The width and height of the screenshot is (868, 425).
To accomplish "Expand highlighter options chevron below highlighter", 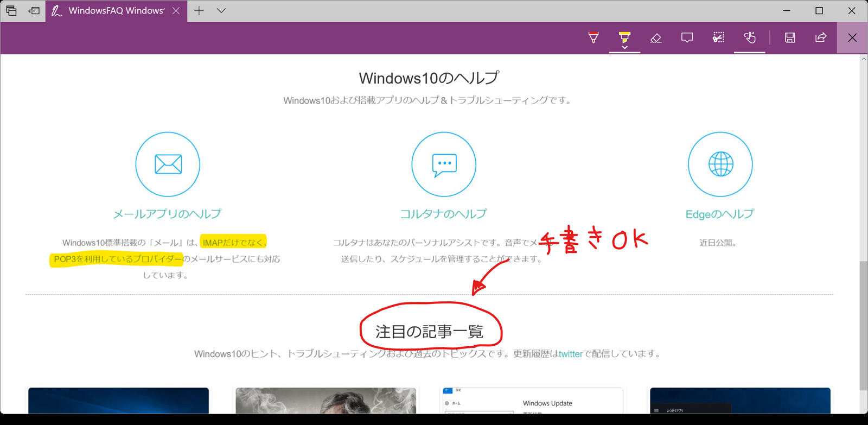I will pyautogui.click(x=624, y=48).
